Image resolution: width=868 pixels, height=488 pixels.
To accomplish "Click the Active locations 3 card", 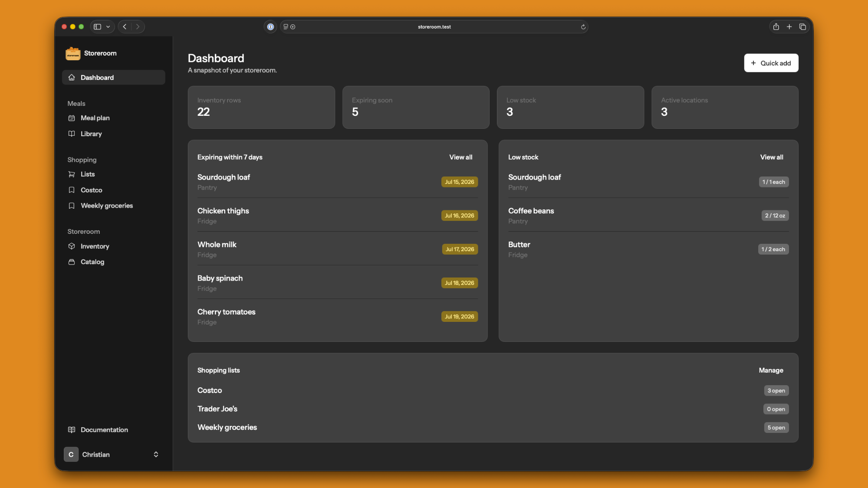I will [725, 107].
